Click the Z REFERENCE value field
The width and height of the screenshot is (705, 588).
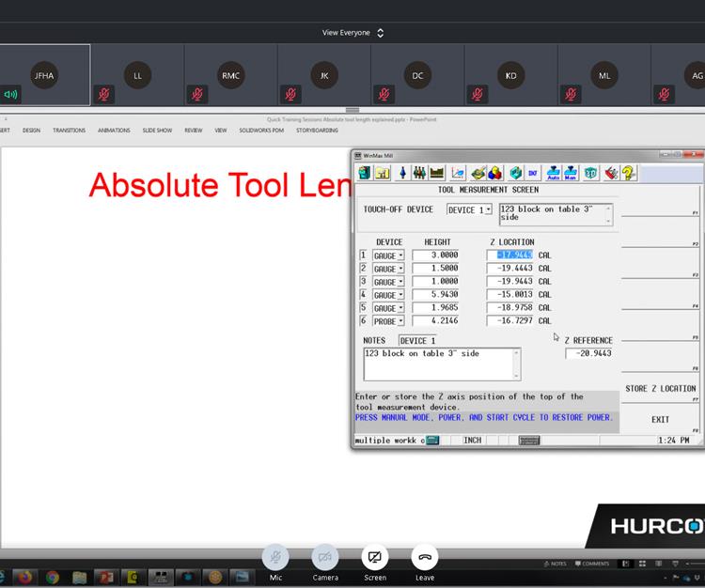click(589, 353)
